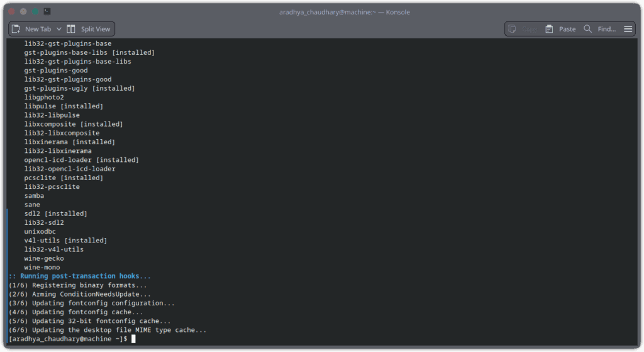Screen dimensions: 644x352
Task: Click the line 'gst-plugins-good'
Action: pos(56,71)
